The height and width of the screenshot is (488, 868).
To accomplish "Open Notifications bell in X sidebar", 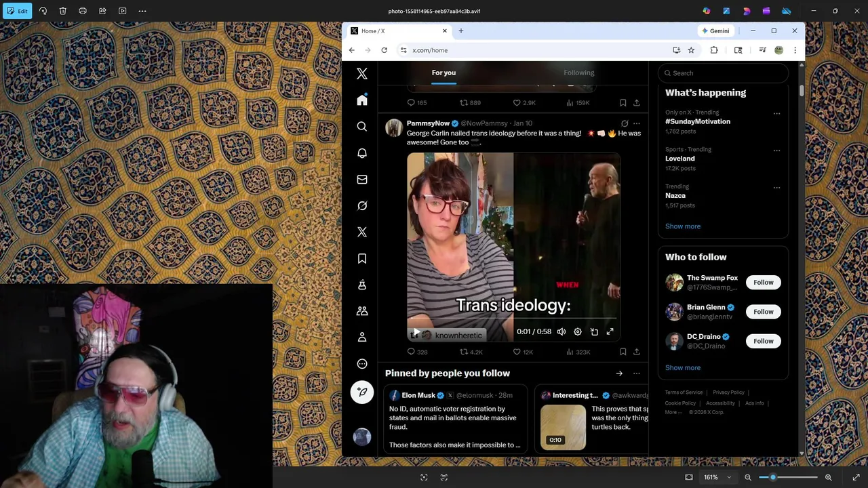I will pos(362,153).
